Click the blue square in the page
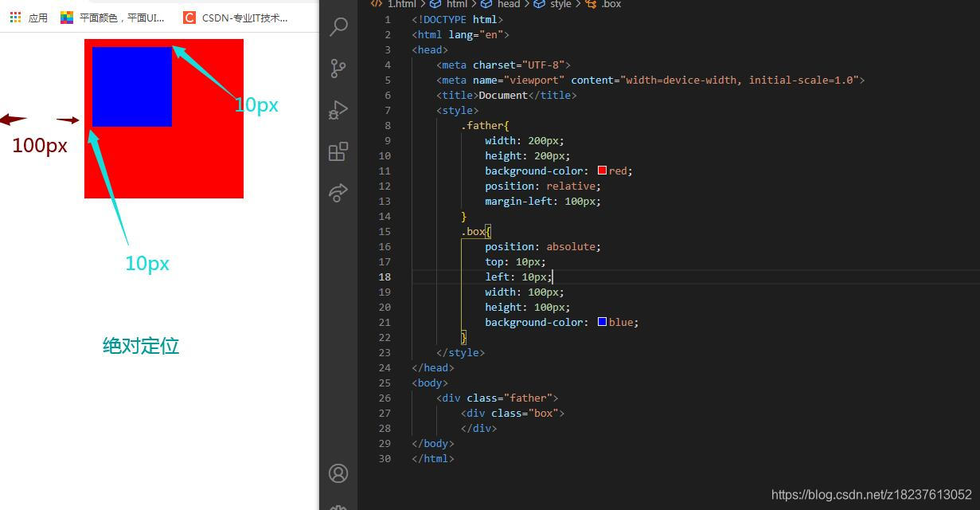Image resolution: width=980 pixels, height=510 pixels. [x=132, y=87]
